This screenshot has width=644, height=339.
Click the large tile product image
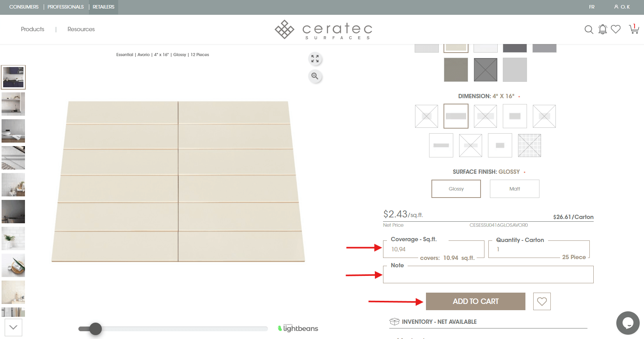coord(178,181)
